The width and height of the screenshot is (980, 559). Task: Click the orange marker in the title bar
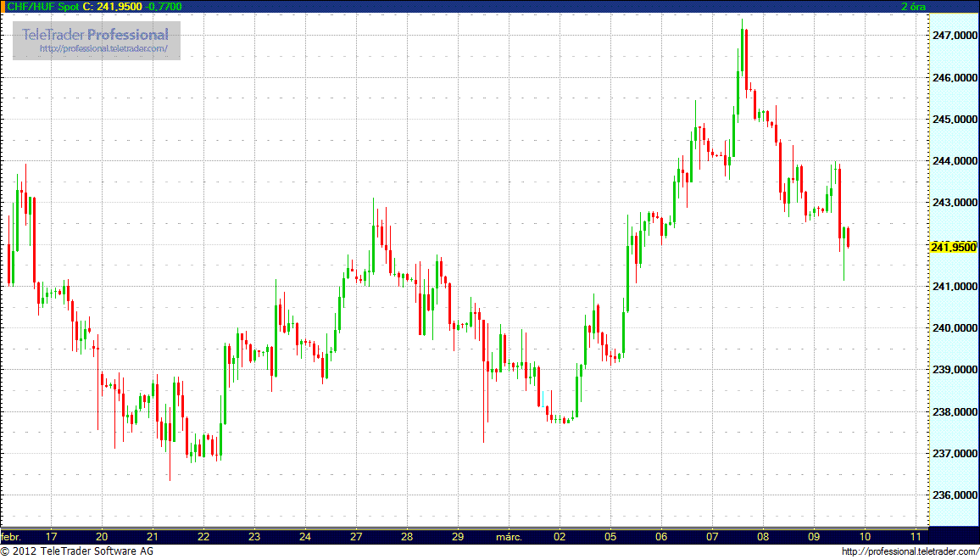pyautogui.click(x=3, y=6)
